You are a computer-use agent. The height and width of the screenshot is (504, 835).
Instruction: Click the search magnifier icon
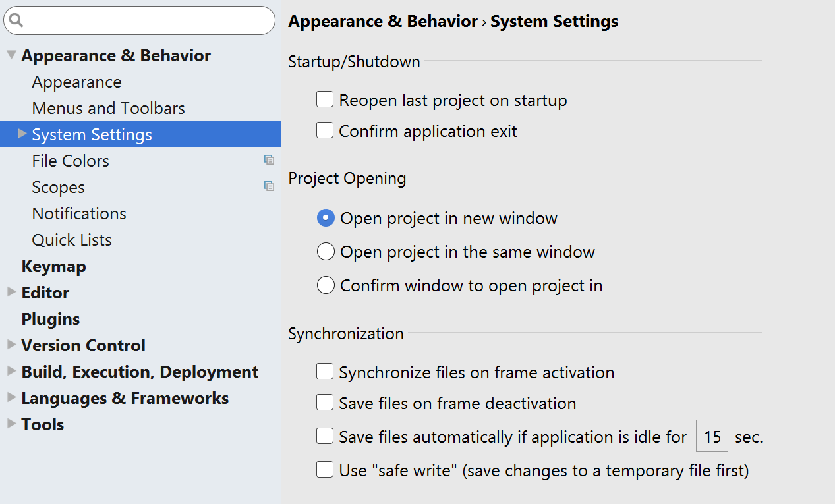[x=16, y=20]
